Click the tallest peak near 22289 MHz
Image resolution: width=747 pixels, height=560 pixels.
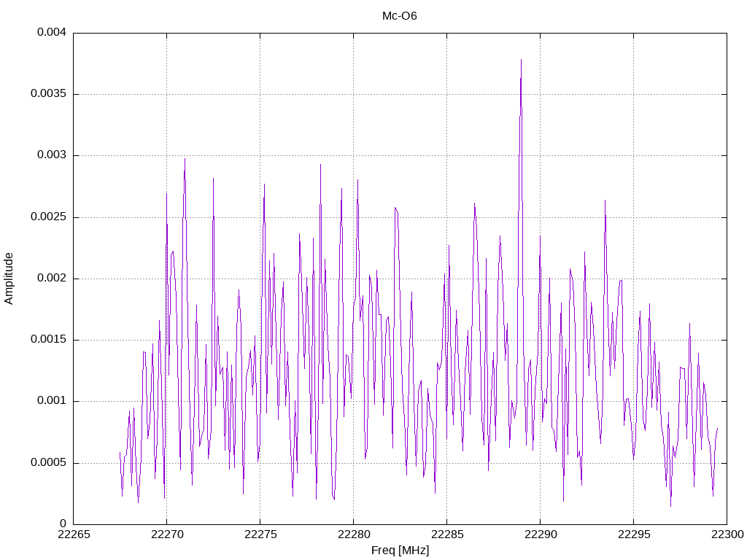pos(521,60)
